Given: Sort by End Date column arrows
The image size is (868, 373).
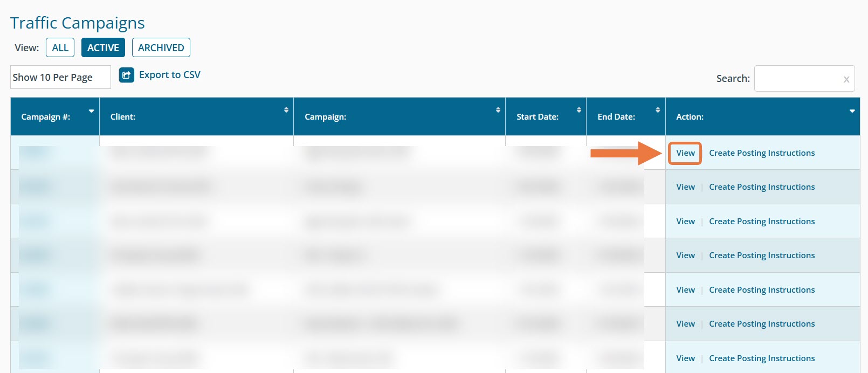Looking at the screenshot, I should pyautogui.click(x=658, y=110).
